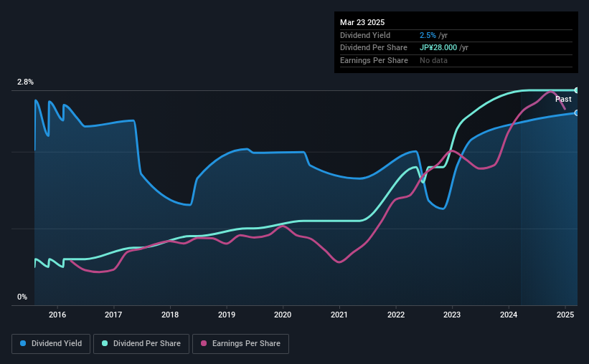Viewport: 589px width, 364px height.
Task: Click the 2023 label on the x-axis
Action: click(x=452, y=315)
